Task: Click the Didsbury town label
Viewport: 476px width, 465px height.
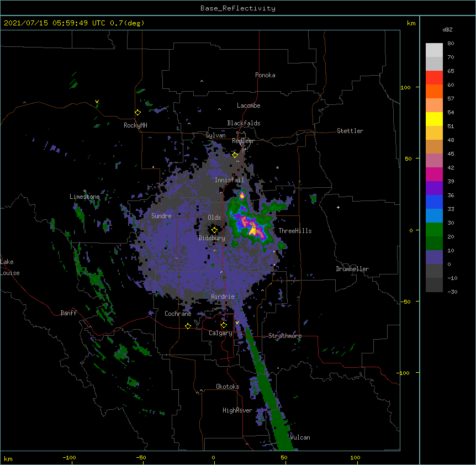Action: tap(211, 238)
